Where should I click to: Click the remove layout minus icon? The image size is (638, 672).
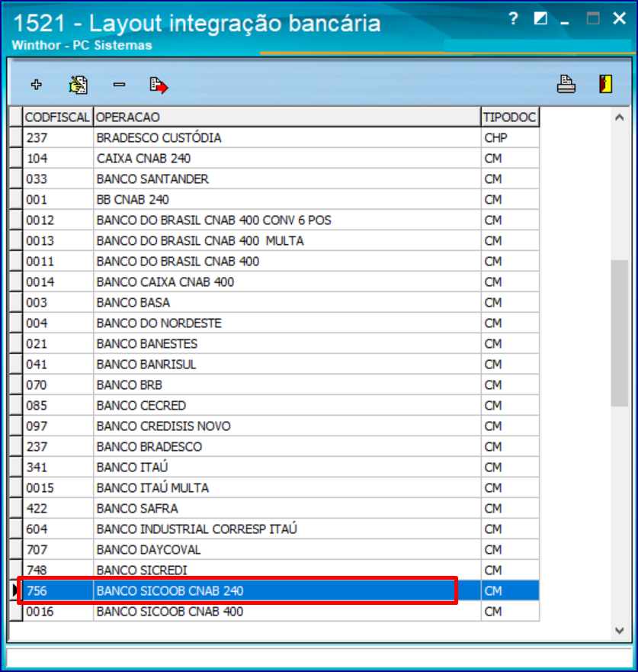pos(119,85)
